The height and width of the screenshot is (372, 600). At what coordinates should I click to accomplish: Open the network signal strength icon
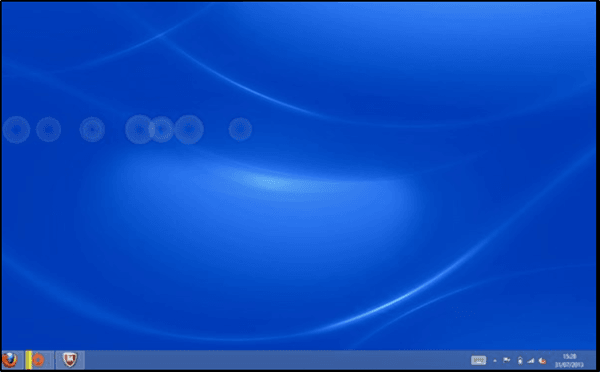(x=531, y=361)
